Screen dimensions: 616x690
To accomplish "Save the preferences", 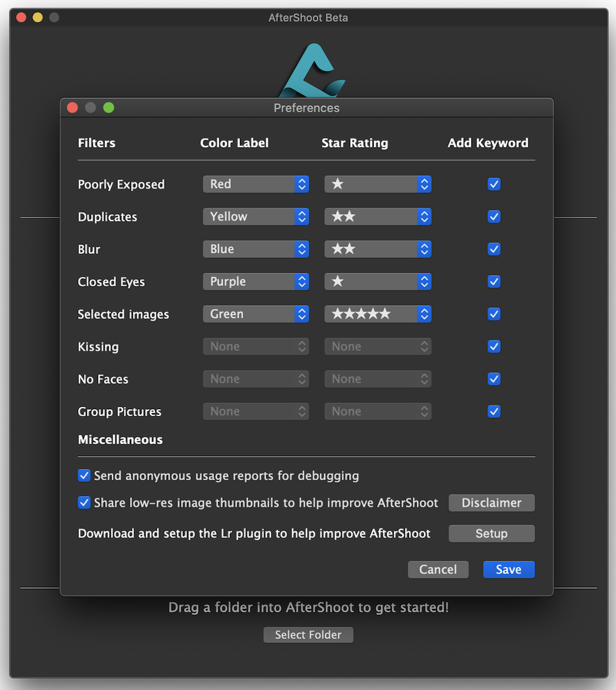I will pos(508,570).
